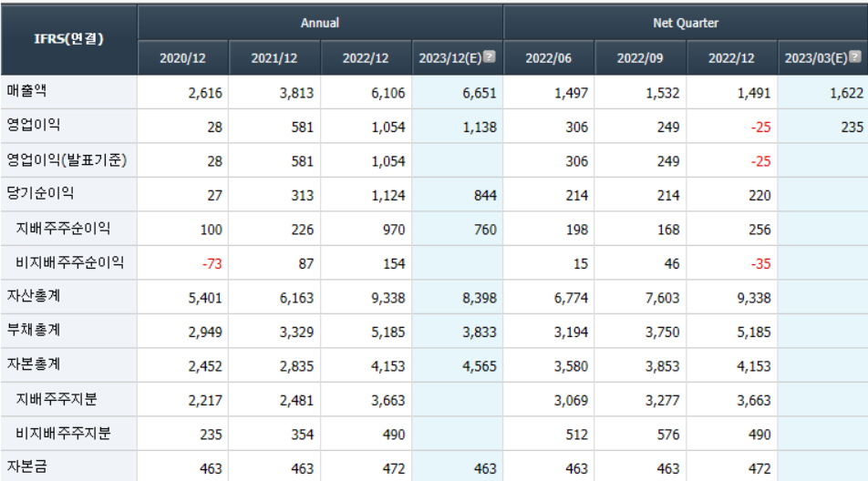The height and width of the screenshot is (481, 868).
Task: Click the 354 non-controlling equity value
Action: (303, 435)
